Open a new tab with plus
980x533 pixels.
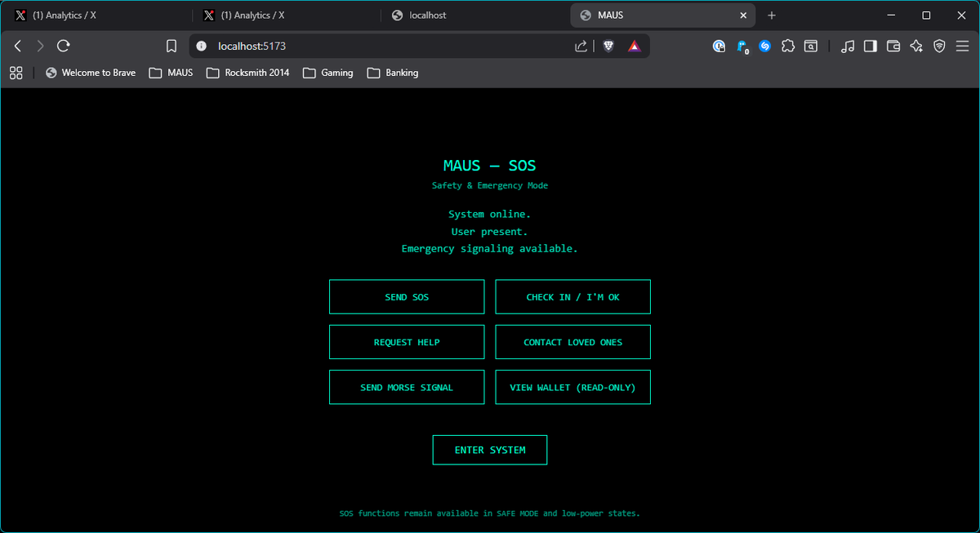(772, 16)
